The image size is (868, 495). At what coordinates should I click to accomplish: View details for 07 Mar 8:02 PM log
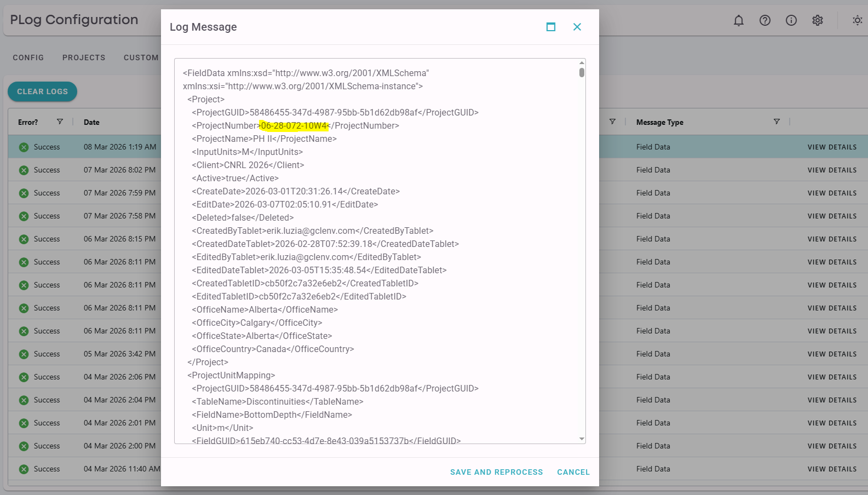(832, 170)
